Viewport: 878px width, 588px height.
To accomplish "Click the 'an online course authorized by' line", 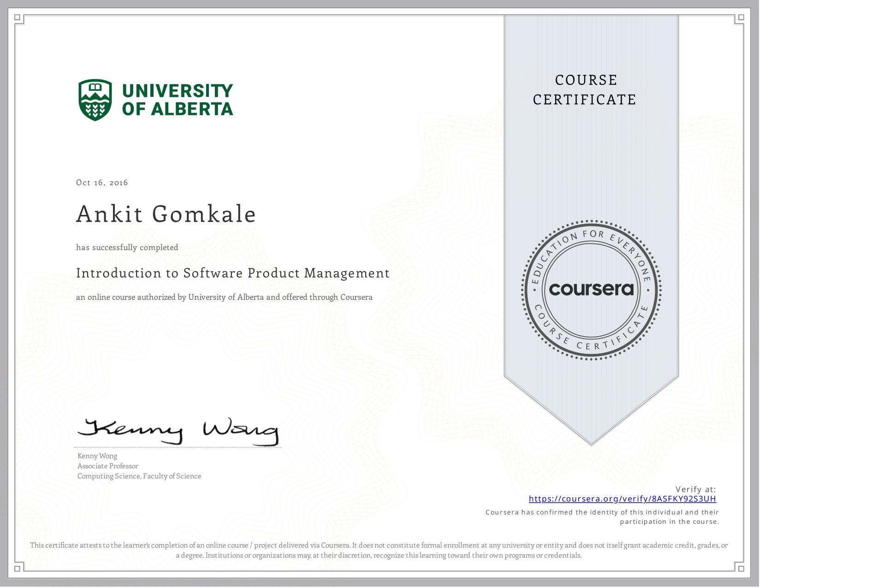I will (224, 297).
